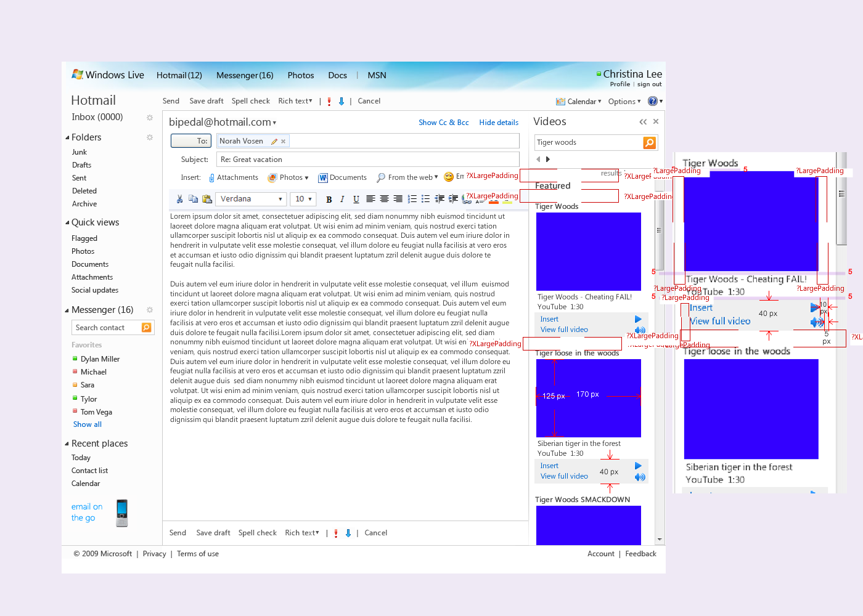
Task: Open Folders settings gear
Action: [x=149, y=137]
